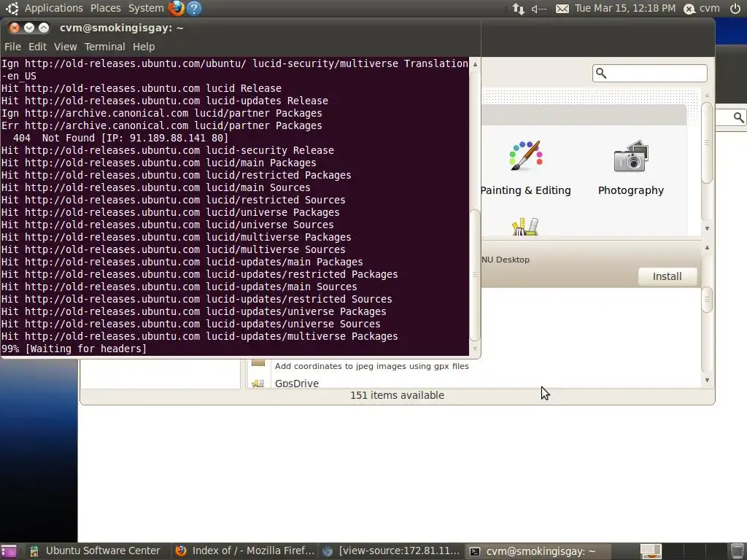The height and width of the screenshot is (560, 747).
Task: Click the magnifier icon in Software Center search
Action: [601, 74]
